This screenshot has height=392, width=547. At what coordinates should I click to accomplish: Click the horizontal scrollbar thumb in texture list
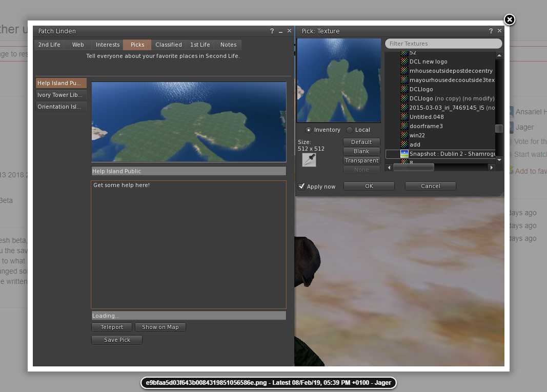pyautogui.click(x=413, y=168)
